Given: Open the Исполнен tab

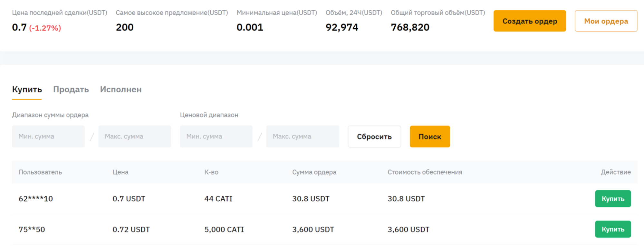Looking at the screenshot, I should tap(120, 89).
